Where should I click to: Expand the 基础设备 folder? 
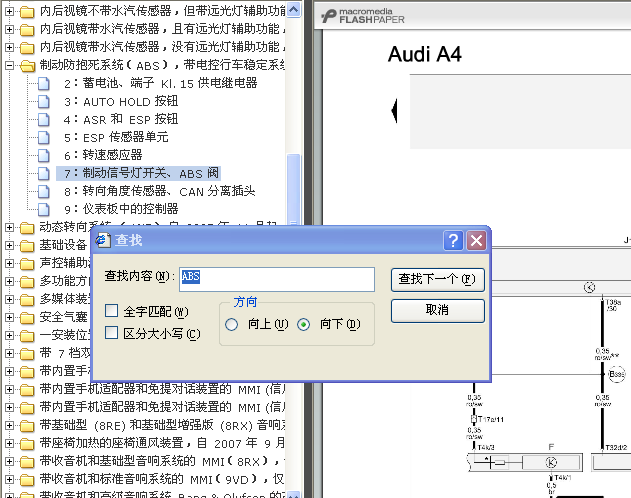[x=9, y=245]
